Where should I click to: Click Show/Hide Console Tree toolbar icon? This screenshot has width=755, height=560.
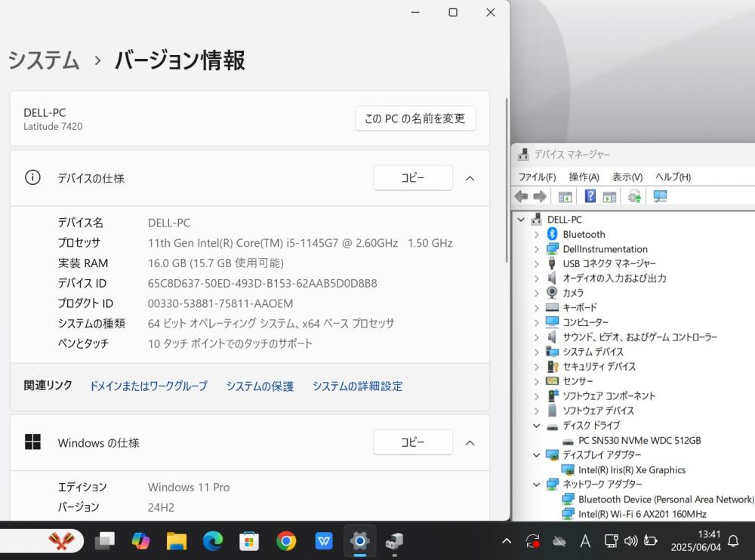coord(565,196)
